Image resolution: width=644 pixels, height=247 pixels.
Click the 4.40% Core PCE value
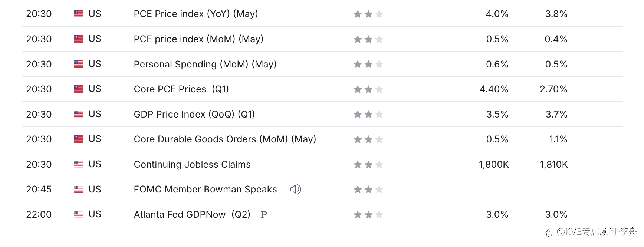tap(494, 89)
